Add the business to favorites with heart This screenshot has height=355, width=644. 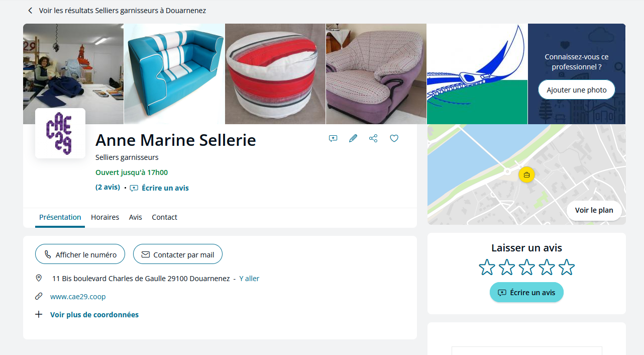[x=394, y=138]
